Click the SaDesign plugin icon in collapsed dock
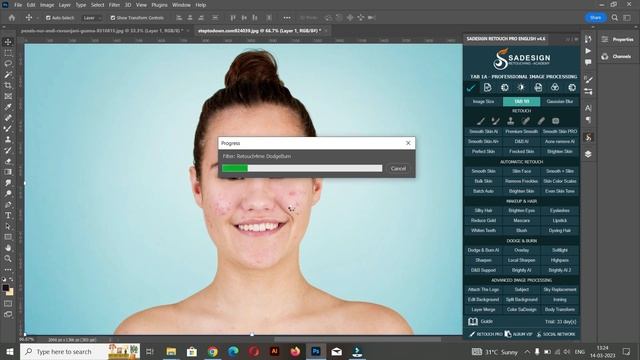Image resolution: width=640 pixels, height=360 pixels. click(x=588, y=138)
